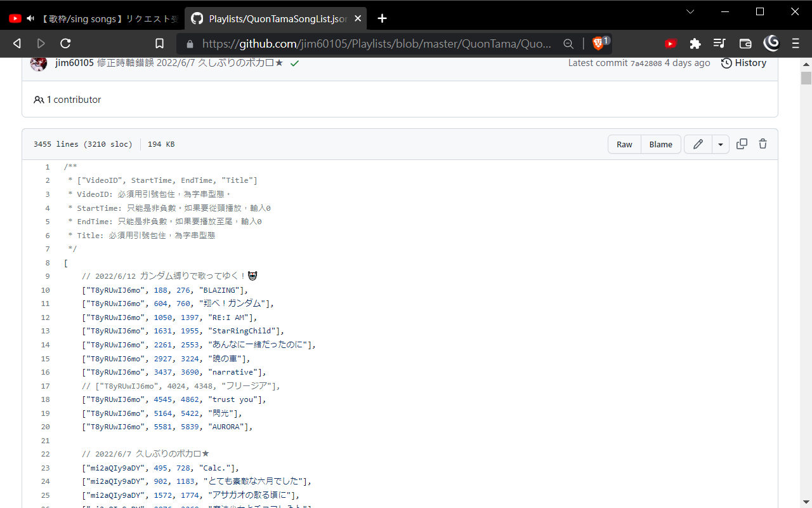The width and height of the screenshot is (812, 508).
Task: Copy raw file contents
Action: pyautogui.click(x=742, y=144)
